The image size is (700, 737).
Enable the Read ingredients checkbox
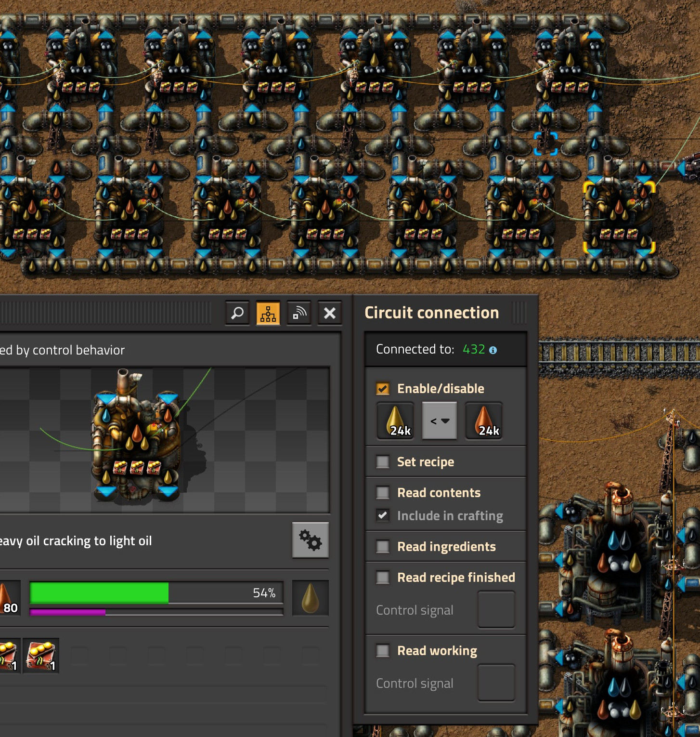pyautogui.click(x=383, y=547)
